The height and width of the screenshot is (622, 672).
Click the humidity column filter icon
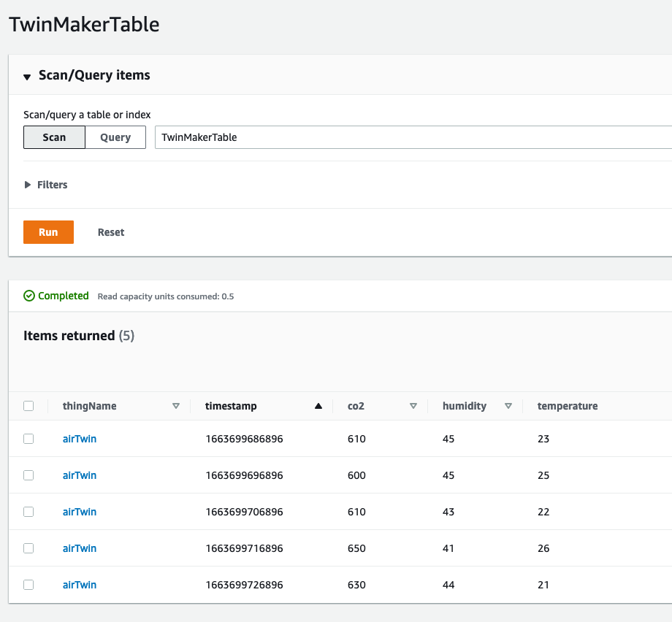pos(508,406)
